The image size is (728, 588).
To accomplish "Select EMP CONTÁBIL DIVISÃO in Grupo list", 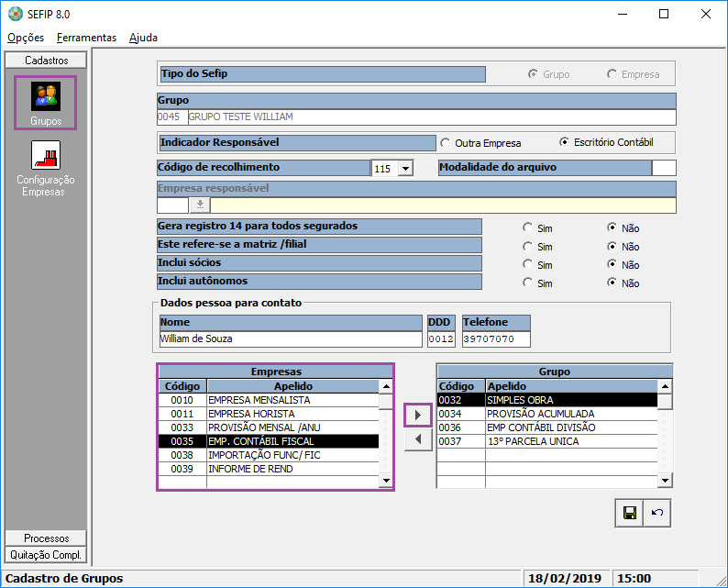I will tap(547, 427).
